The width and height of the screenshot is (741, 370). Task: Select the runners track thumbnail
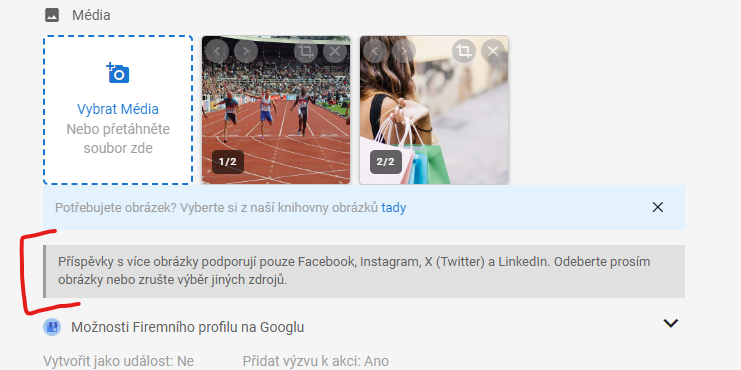coord(276,110)
